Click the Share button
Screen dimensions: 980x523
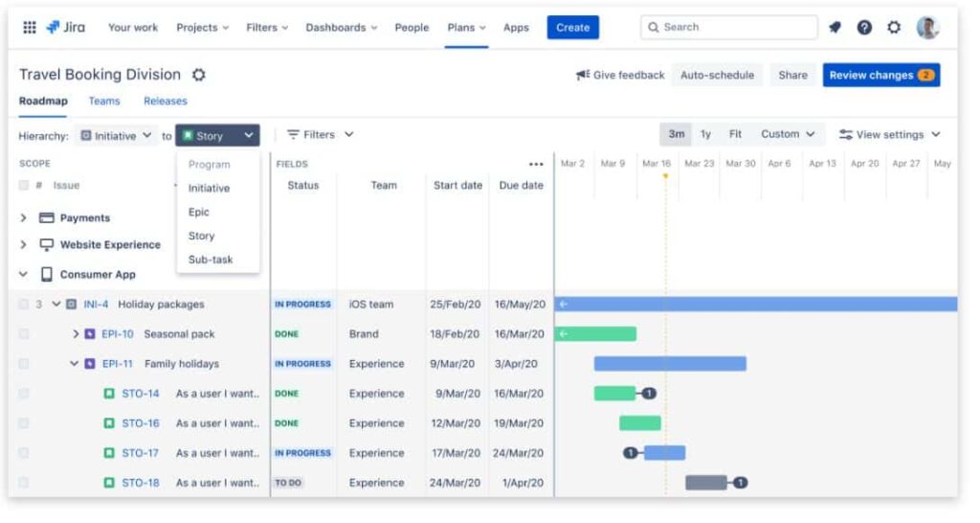[792, 75]
